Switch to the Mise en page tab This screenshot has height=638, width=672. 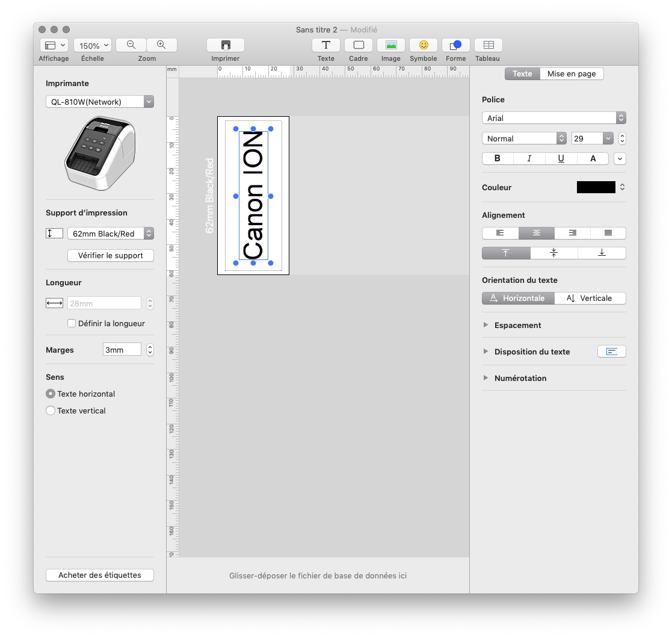pyautogui.click(x=572, y=74)
